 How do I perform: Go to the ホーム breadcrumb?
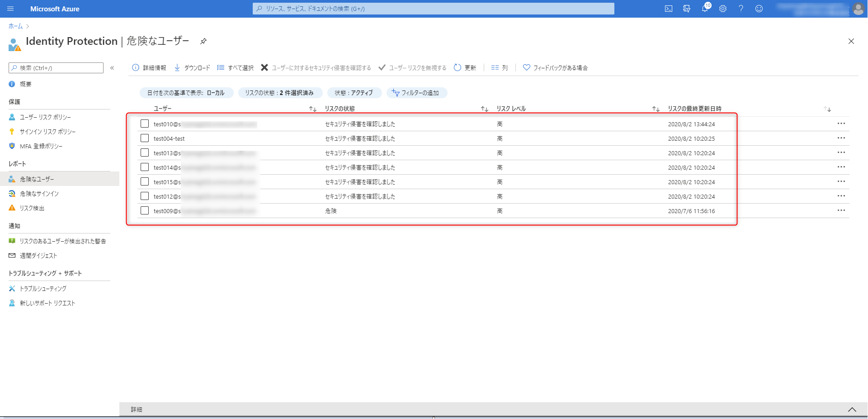pos(15,26)
